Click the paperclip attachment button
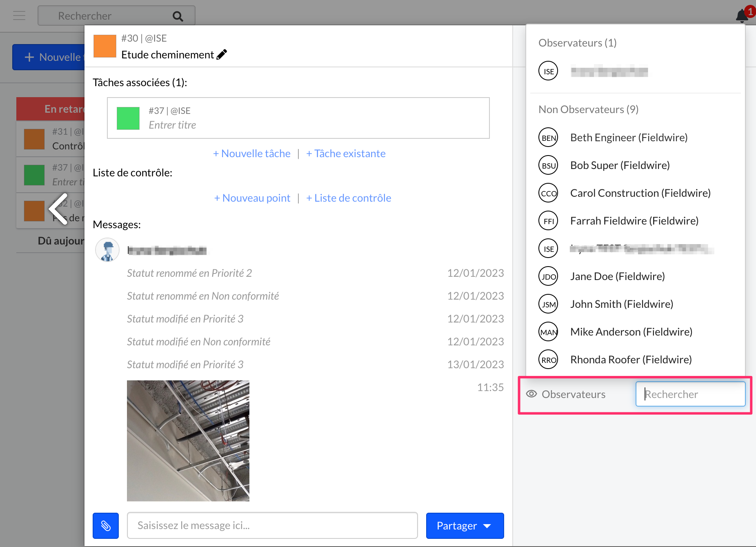 coord(106,525)
